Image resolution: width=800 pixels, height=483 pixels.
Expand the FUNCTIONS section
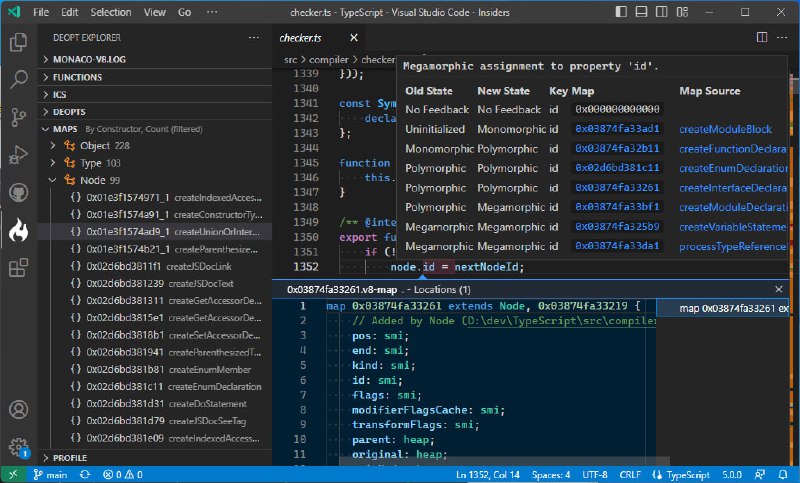coord(155,77)
